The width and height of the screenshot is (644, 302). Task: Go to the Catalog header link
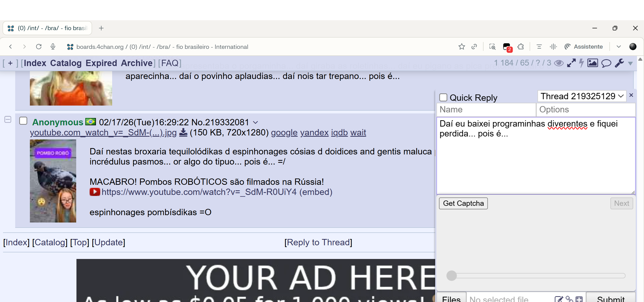[66, 63]
